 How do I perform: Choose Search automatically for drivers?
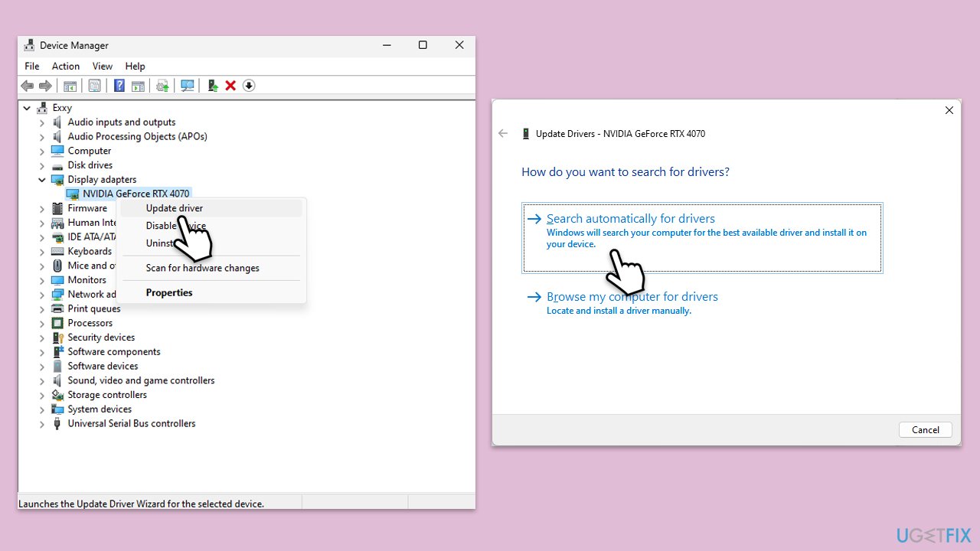click(x=630, y=219)
